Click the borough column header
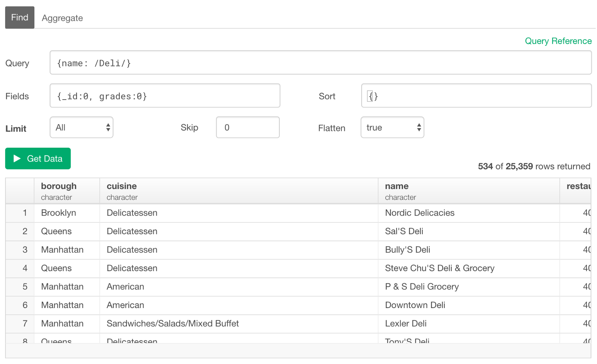This screenshot has height=364, width=597. (x=67, y=191)
